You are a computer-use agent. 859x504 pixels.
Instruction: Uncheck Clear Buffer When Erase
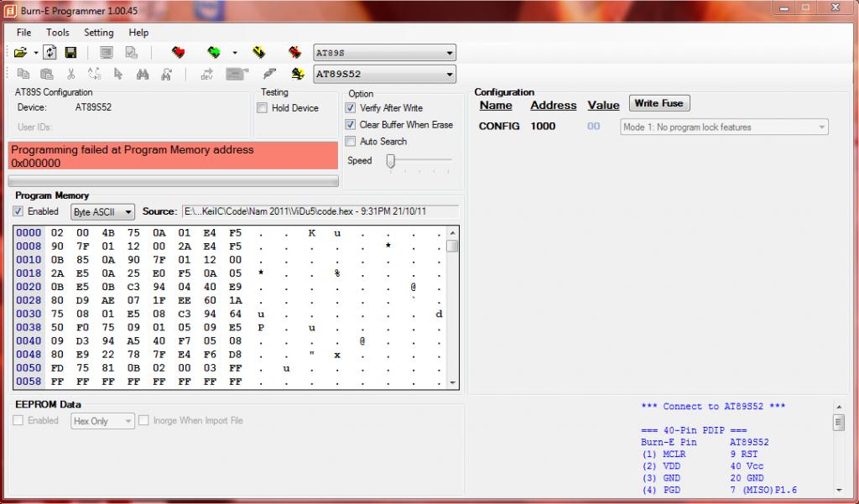coord(350,124)
